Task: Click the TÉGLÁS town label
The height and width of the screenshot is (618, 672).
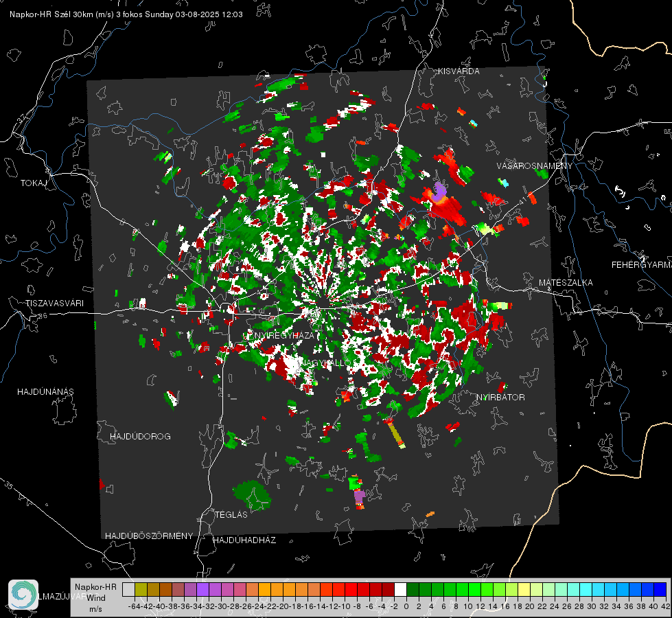Action: [231, 514]
